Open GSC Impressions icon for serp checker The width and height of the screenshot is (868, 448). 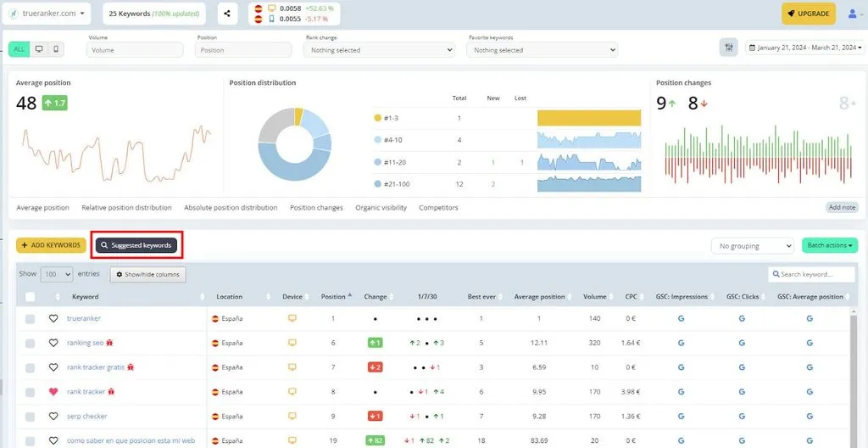coord(682,417)
